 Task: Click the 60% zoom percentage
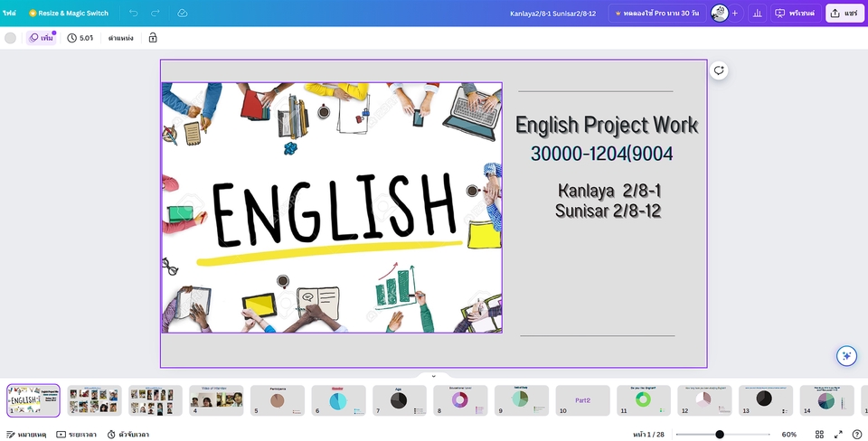pyautogui.click(x=788, y=435)
